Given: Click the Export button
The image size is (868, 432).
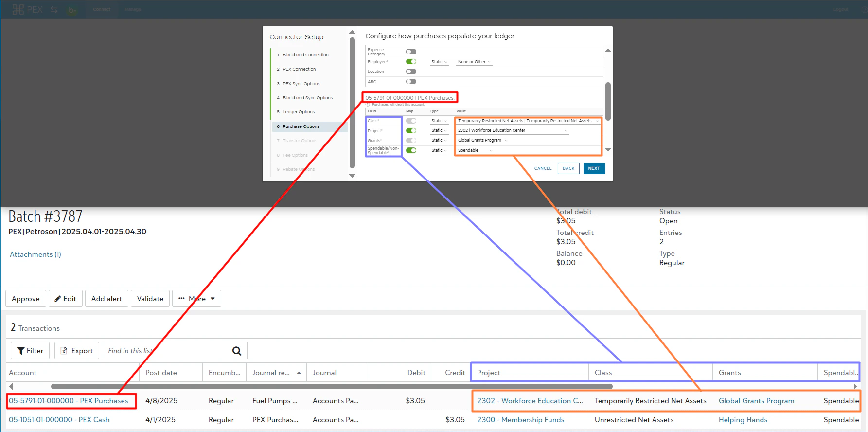Looking at the screenshot, I should pos(77,351).
